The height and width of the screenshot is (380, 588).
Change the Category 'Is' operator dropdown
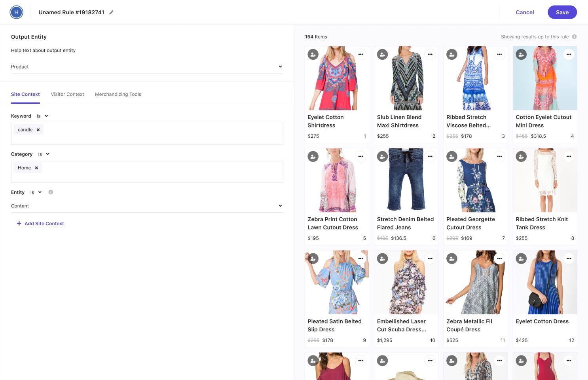(x=44, y=154)
